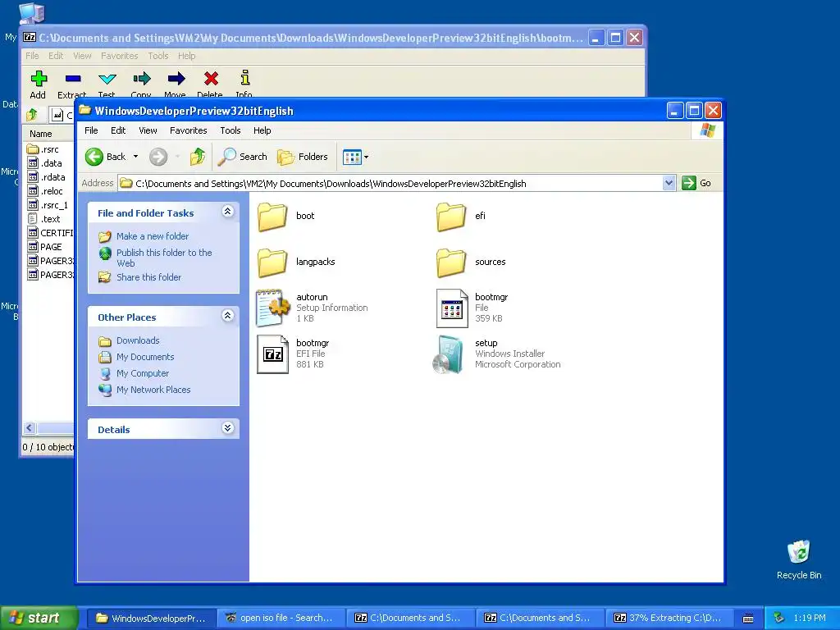Select the efi folder
The height and width of the screenshot is (630, 840).
point(461,217)
